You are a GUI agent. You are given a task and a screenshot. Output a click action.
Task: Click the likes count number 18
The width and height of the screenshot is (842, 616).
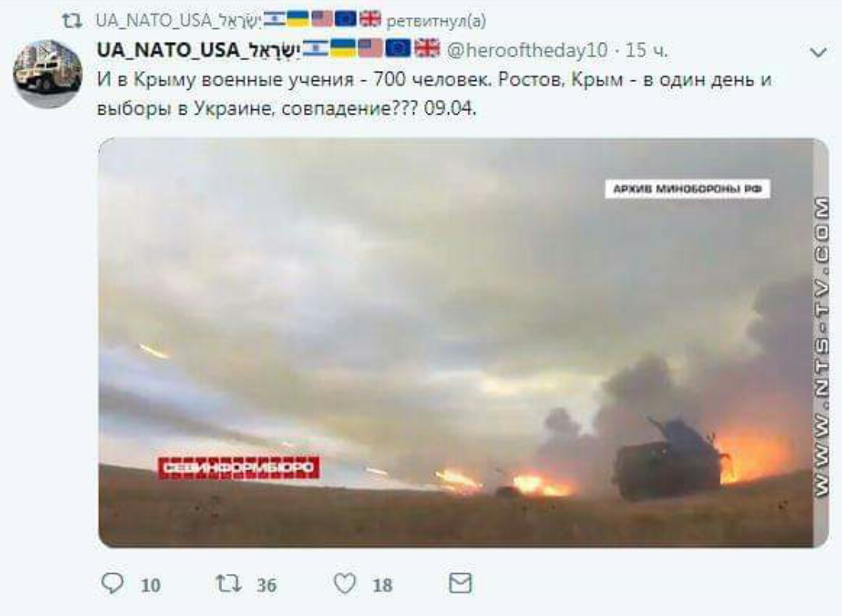click(382, 585)
